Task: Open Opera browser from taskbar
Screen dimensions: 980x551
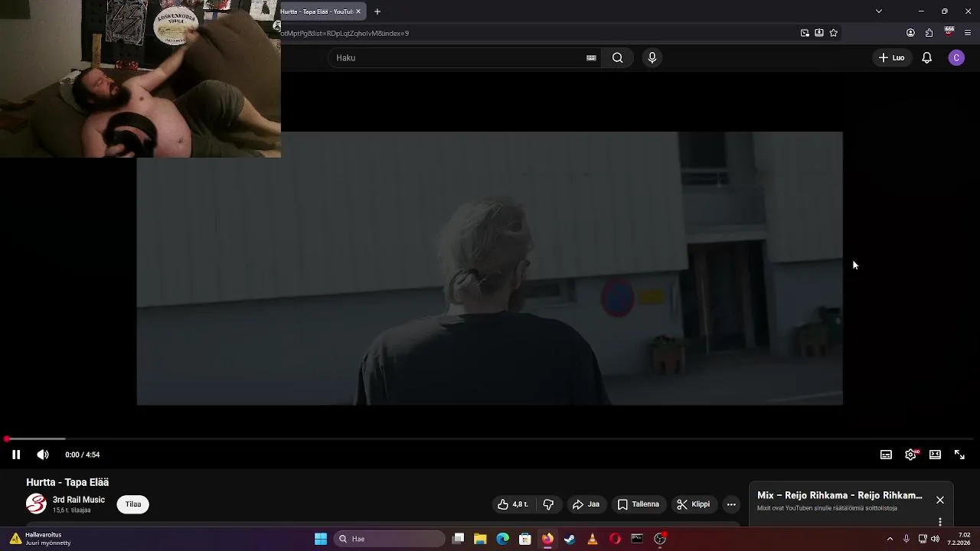Action: click(615, 539)
